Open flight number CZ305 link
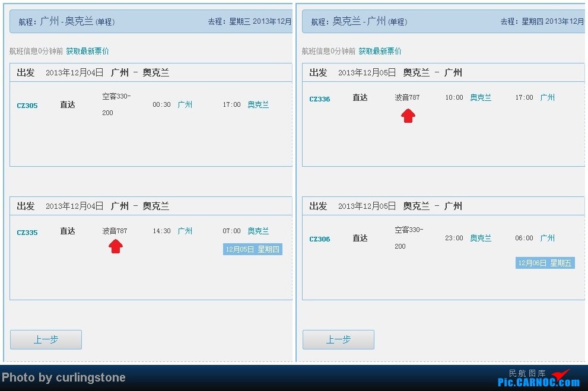Image resolution: width=588 pixels, height=391 pixels. click(x=27, y=106)
